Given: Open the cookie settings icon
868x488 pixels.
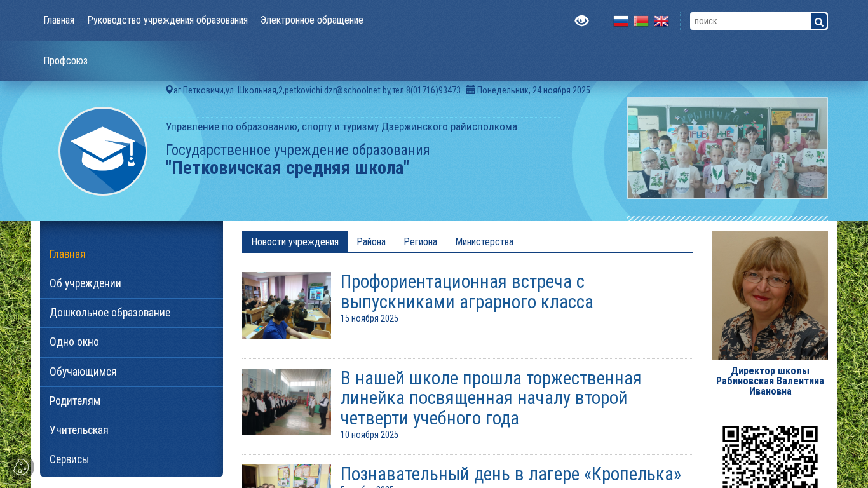Looking at the screenshot, I should click(x=21, y=467).
